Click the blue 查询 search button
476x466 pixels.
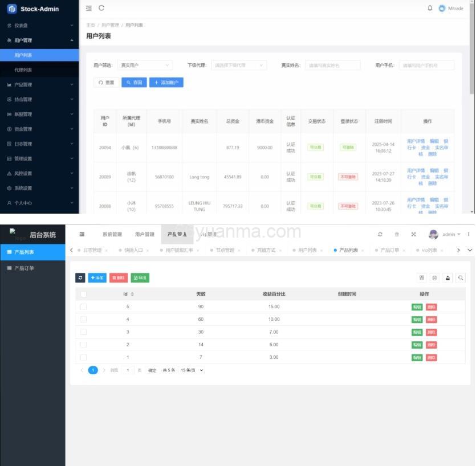134,83
